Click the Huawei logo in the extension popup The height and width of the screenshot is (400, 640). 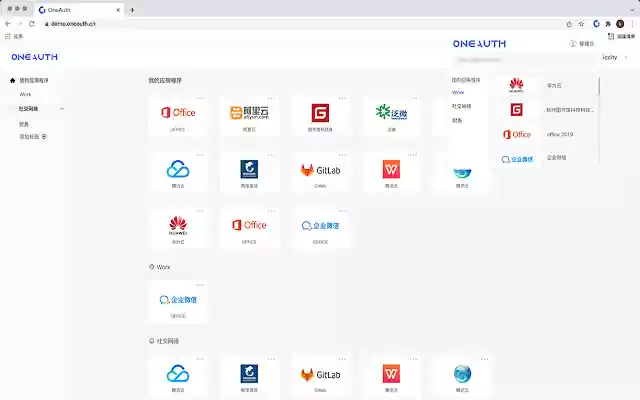[x=516, y=85]
